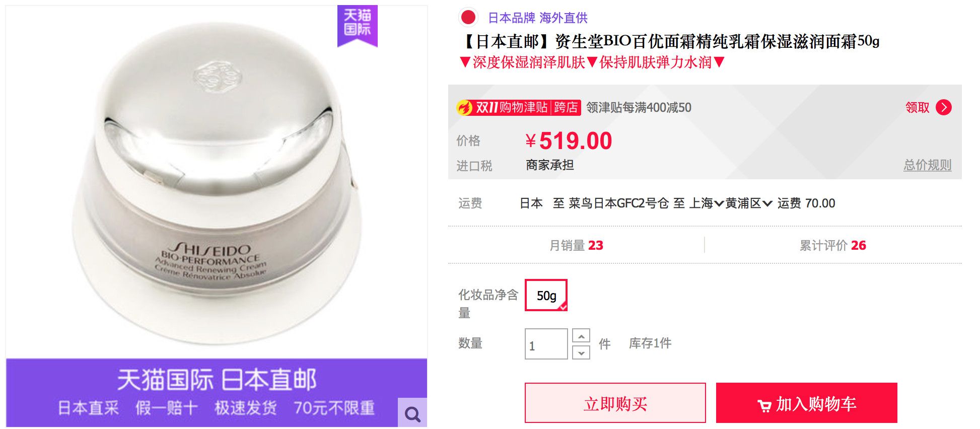980x429 pixels.
Task: Decrease quantity with the down arrow
Action: point(581,352)
